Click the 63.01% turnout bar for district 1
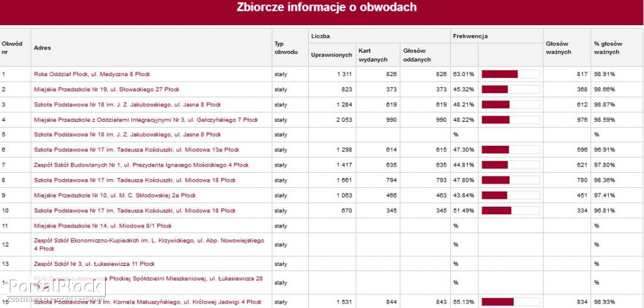Image resolution: width=644 pixels, height=308 pixels. coord(511,74)
